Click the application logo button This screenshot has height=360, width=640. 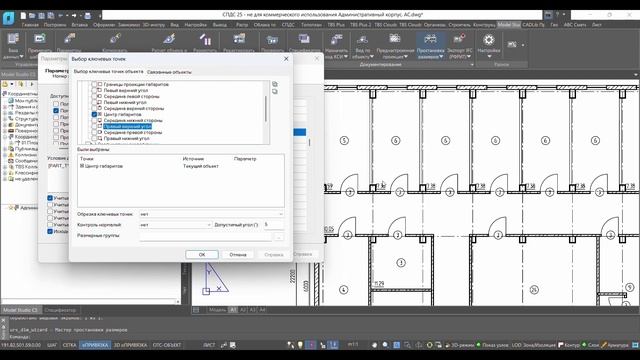[x=9, y=18]
